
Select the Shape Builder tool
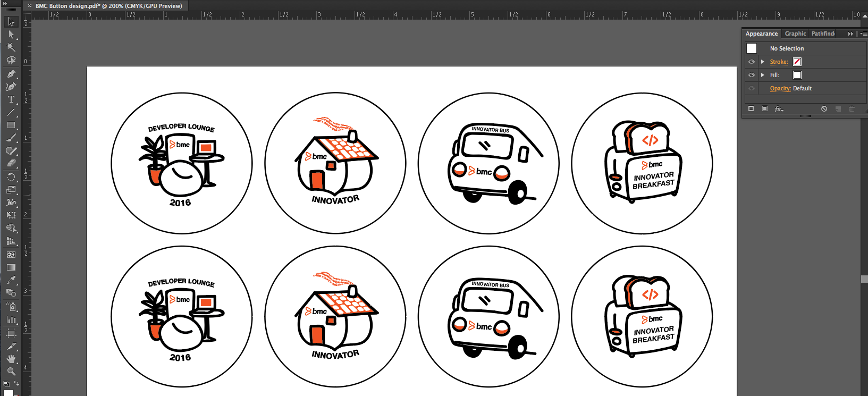click(x=11, y=228)
